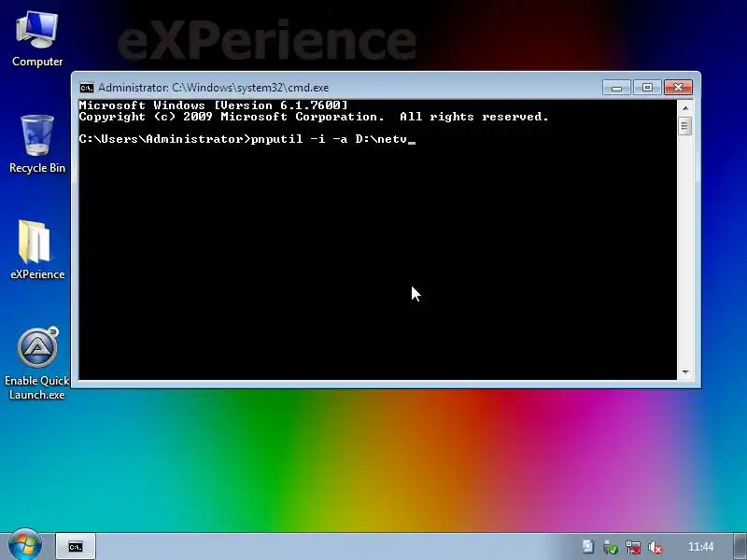Image resolution: width=747 pixels, height=560 pixels.
Task: Open the Safely Remove Hardware tray icon
Action: point(611,547)
